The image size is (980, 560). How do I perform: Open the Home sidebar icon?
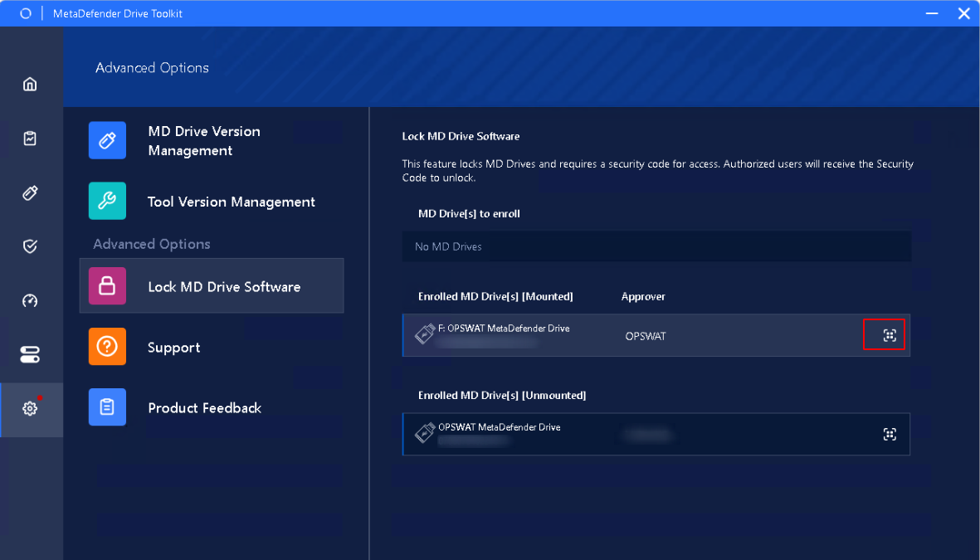30,84
